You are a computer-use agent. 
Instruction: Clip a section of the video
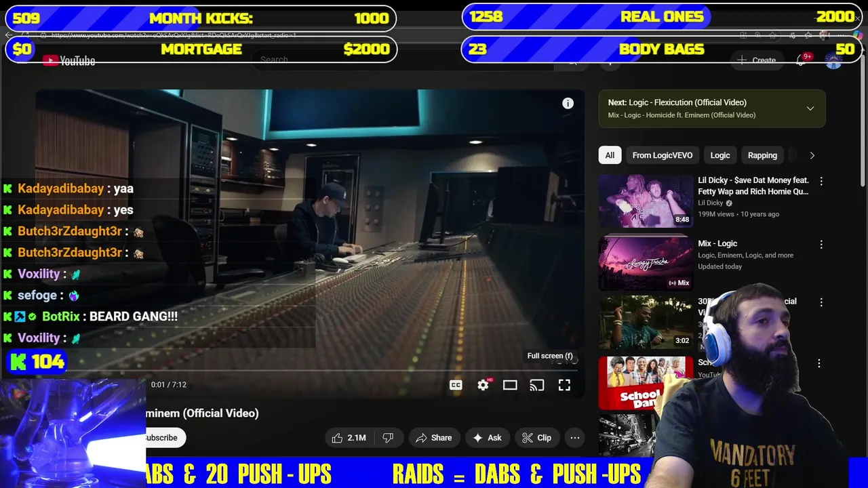[536, 438]
